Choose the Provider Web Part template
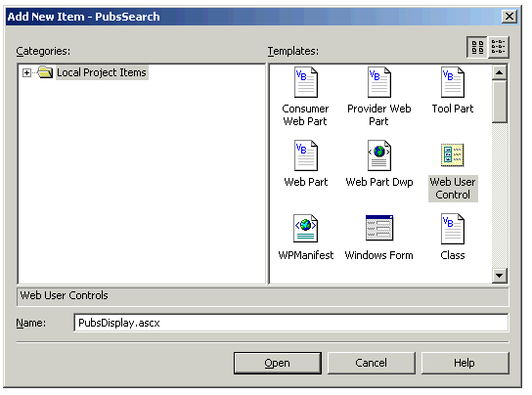 379,97
